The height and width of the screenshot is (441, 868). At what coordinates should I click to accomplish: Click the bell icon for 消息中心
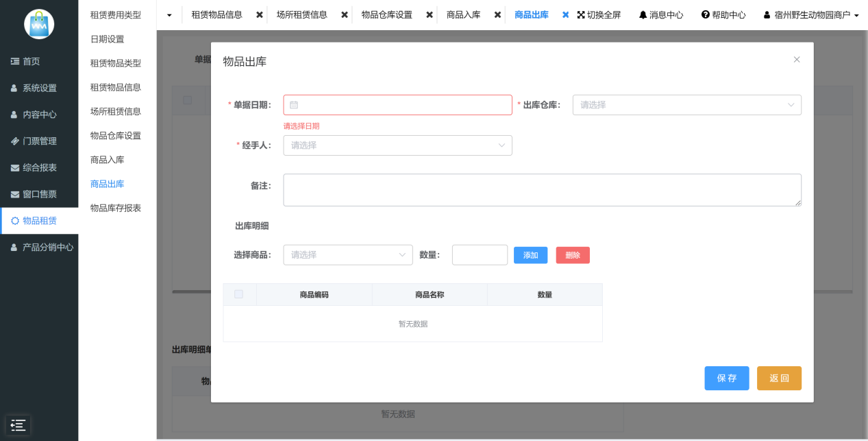pyautogui.click(x=643, y=15)
